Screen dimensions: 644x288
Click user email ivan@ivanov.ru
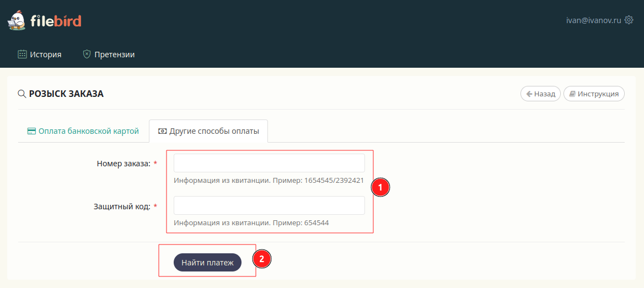(x=593, y=20)
